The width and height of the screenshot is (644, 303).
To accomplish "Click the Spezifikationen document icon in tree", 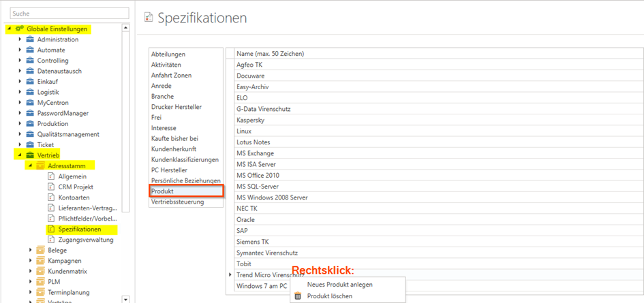I will pos(51,229).
